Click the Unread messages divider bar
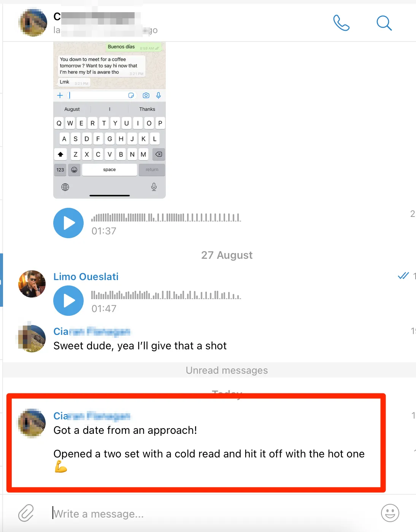416x532 pixels. 210,370
